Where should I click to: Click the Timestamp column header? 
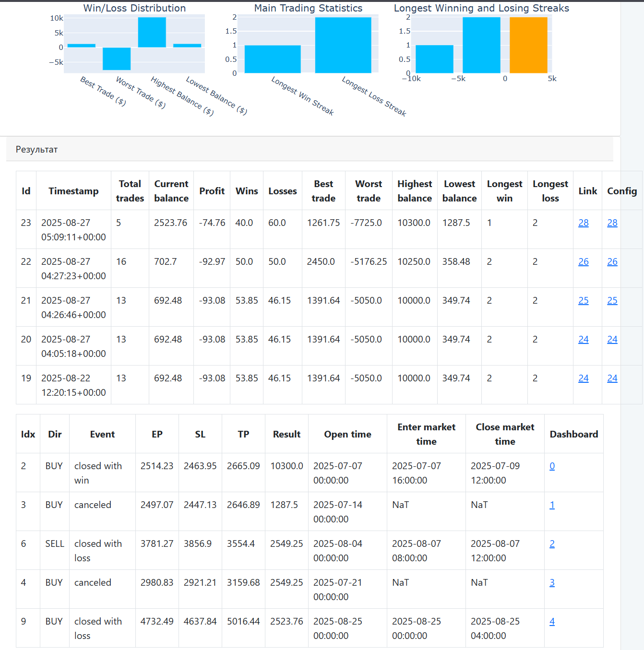pos(73,191)
